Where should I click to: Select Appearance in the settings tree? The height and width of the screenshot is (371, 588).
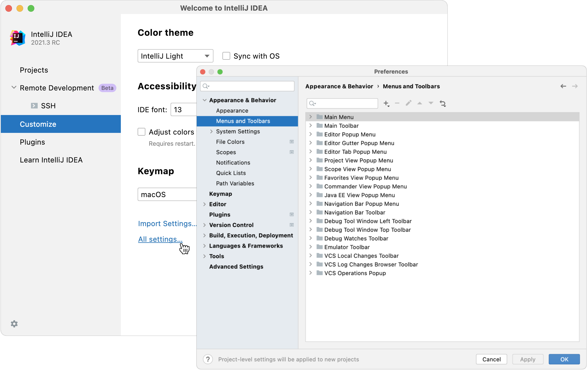coord(247,111)
